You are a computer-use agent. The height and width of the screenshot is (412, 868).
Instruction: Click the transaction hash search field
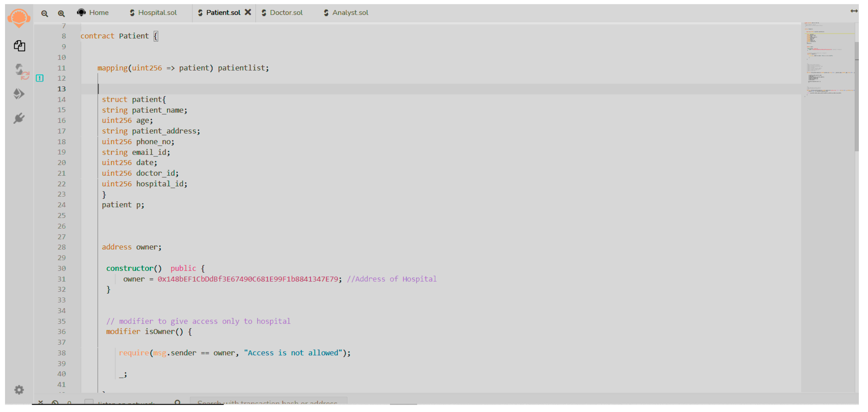click(x=268, y=402)
